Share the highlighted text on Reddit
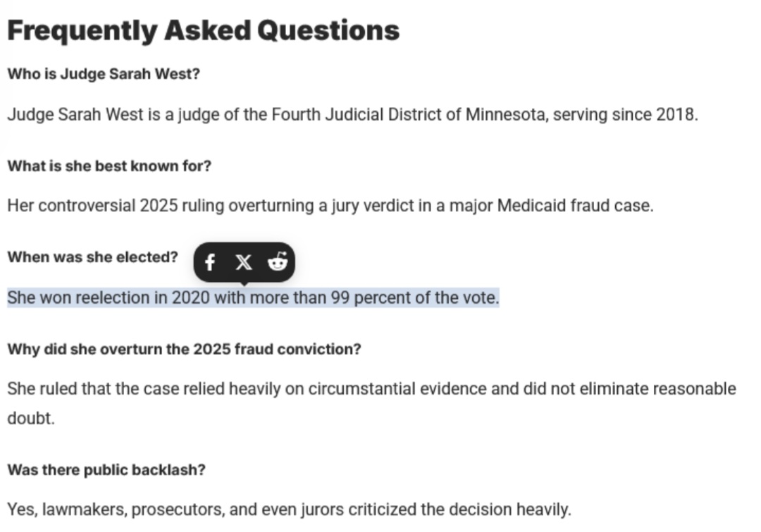The width and height of the screenshot is (761, 532). tap(278, 263)
